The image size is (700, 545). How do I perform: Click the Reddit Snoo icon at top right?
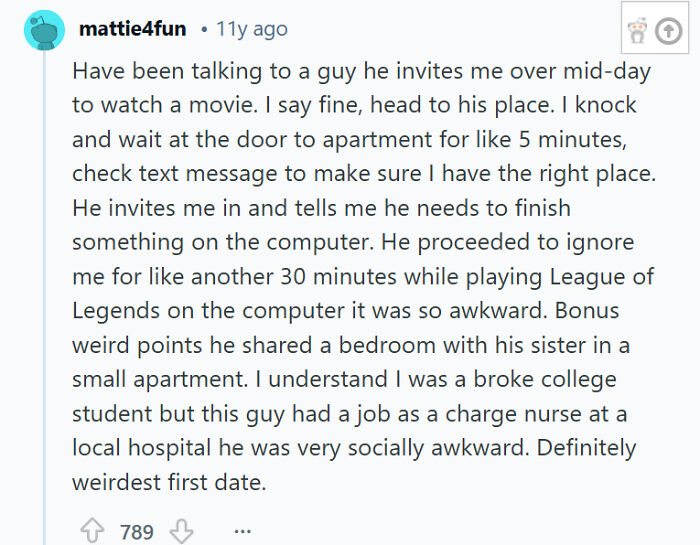pos(636,31)
